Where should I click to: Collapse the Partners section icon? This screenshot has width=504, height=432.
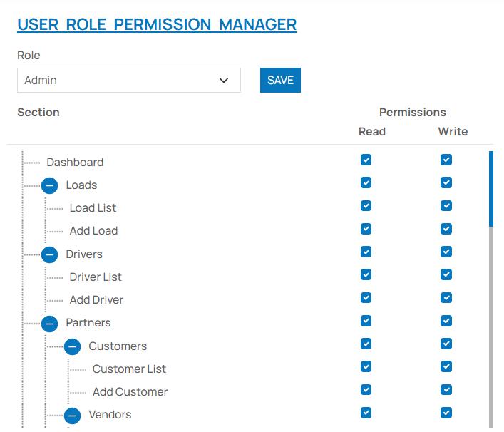pyautogui.click(x=49, y=323)
